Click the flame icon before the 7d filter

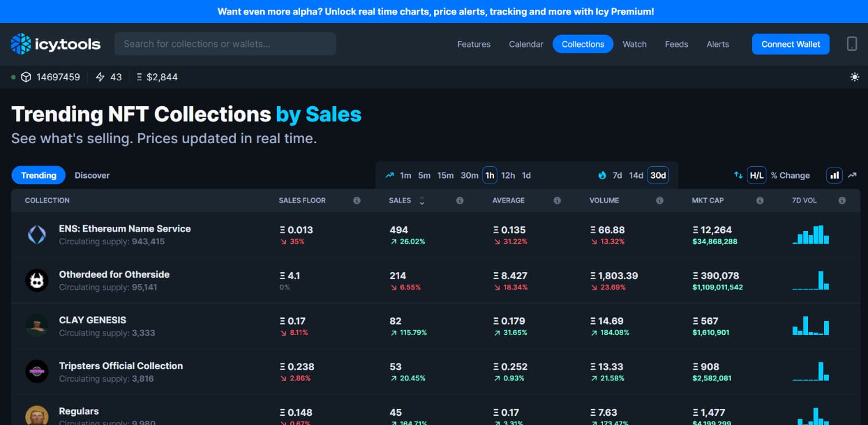[x=602, y=175]
